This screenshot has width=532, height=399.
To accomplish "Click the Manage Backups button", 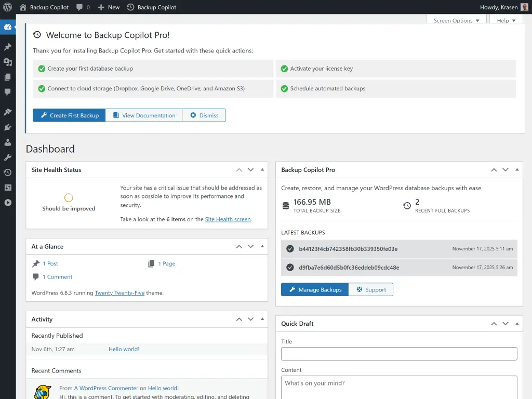I will click(x=314, y=289).
